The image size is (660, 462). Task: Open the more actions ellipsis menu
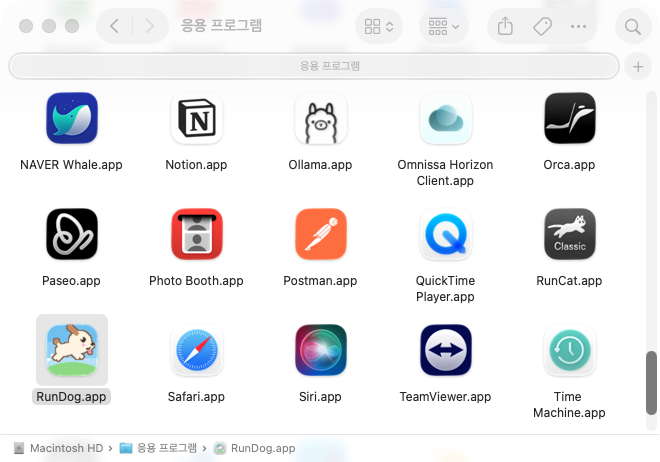tap(578, 26)
